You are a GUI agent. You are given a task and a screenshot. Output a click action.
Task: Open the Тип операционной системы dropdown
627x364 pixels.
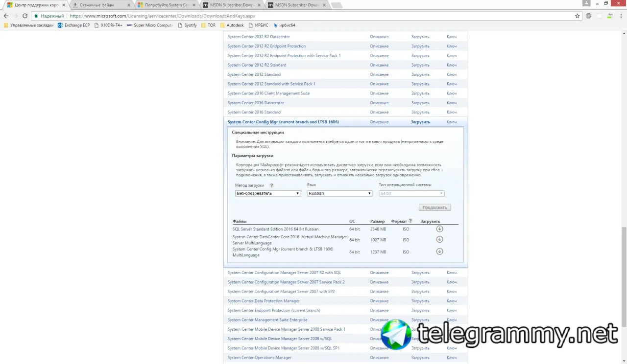point(411,193)
